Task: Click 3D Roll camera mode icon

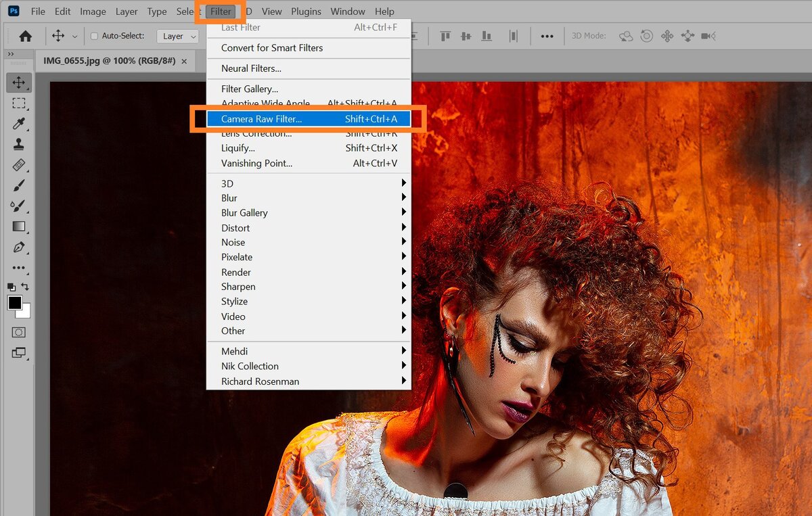Action: pyautogui.click(x=647, y=37)
